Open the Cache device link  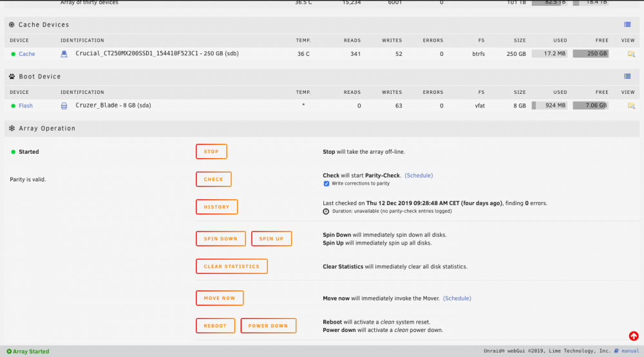point(26,54)
